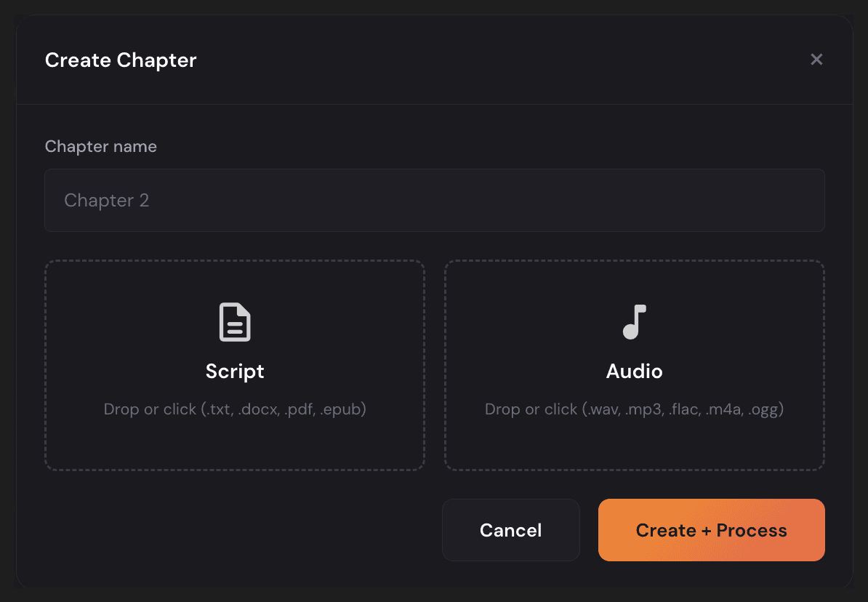
Task: Click the Audio heading in upload zone
Action: pyautogui.click(x=634, y=372)
